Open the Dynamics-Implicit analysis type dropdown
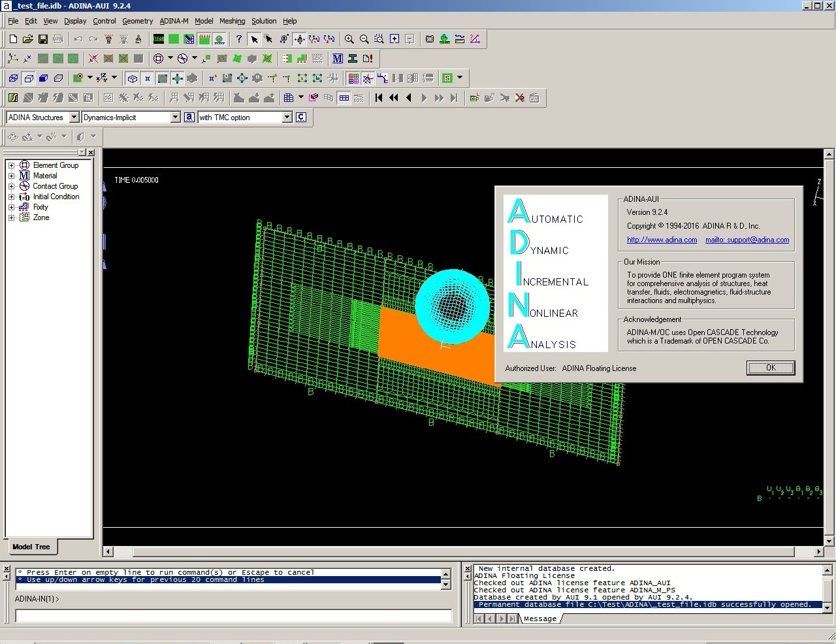 175,118
